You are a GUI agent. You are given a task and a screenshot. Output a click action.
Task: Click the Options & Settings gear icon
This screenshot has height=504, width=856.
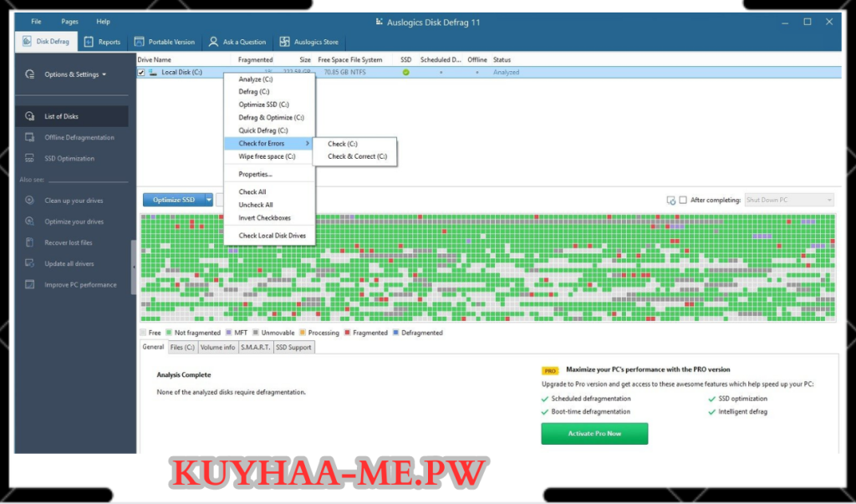pyautogui.click(x=30, y=74)
